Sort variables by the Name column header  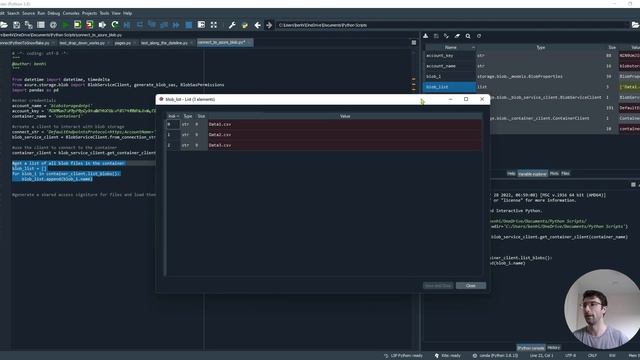[x=451, y=47]
